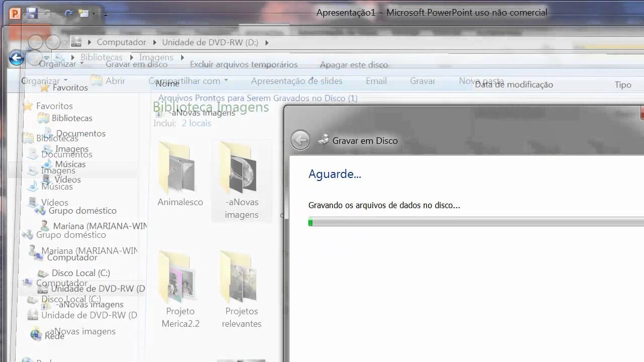Select the Projeto Merica2.2 folder

tap(180, 290)
